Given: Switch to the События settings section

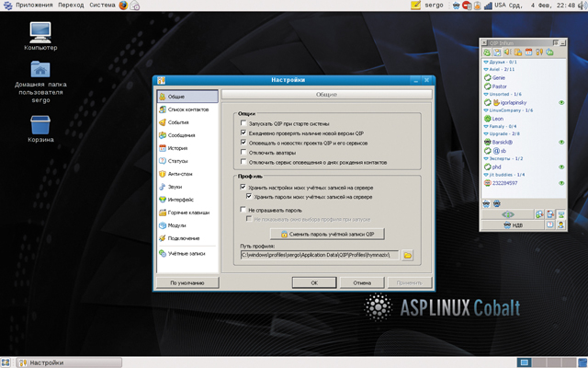Looking at the screenshot, I should [187, 122].
